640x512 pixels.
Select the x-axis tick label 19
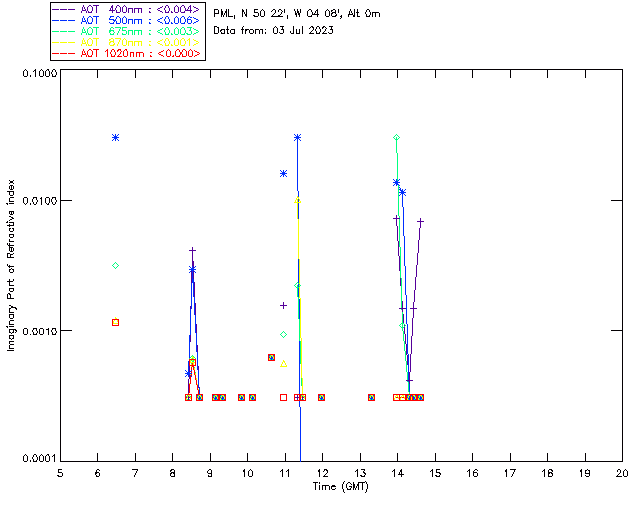click(x=585, y=473)
